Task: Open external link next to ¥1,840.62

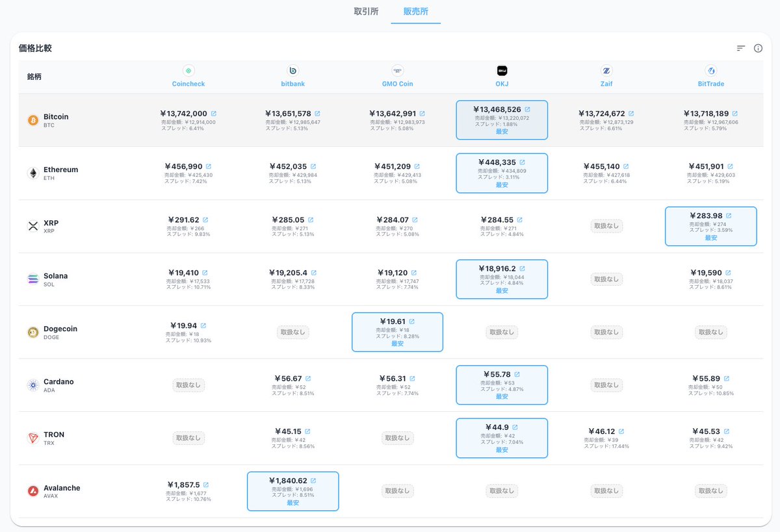Action: [x=313, y=481]
